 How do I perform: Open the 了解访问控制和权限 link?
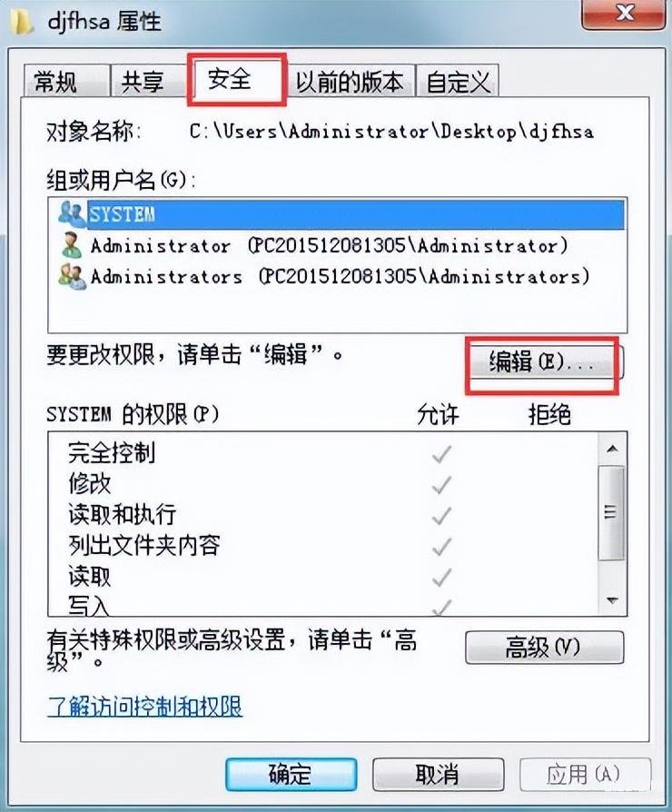(x=144, y=706)
